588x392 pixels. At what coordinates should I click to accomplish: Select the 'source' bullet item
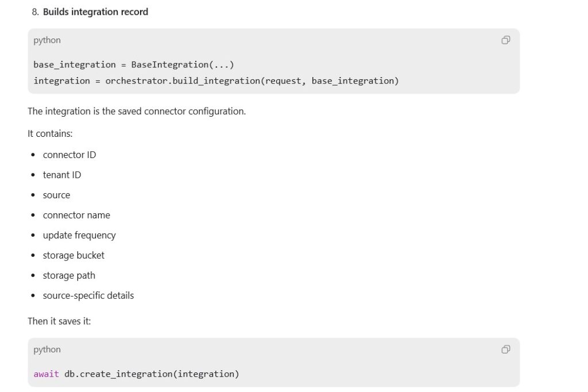tap(56, 195)
